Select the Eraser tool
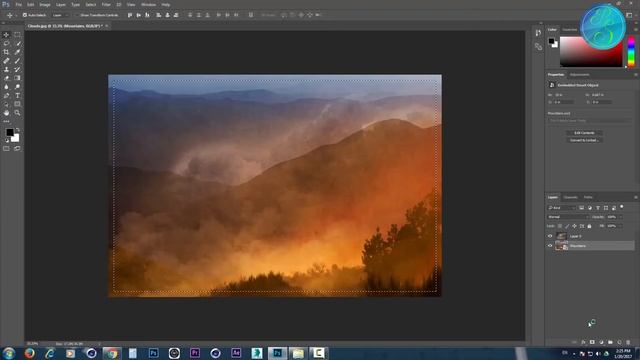640x360 pixels. pos(6,78)
